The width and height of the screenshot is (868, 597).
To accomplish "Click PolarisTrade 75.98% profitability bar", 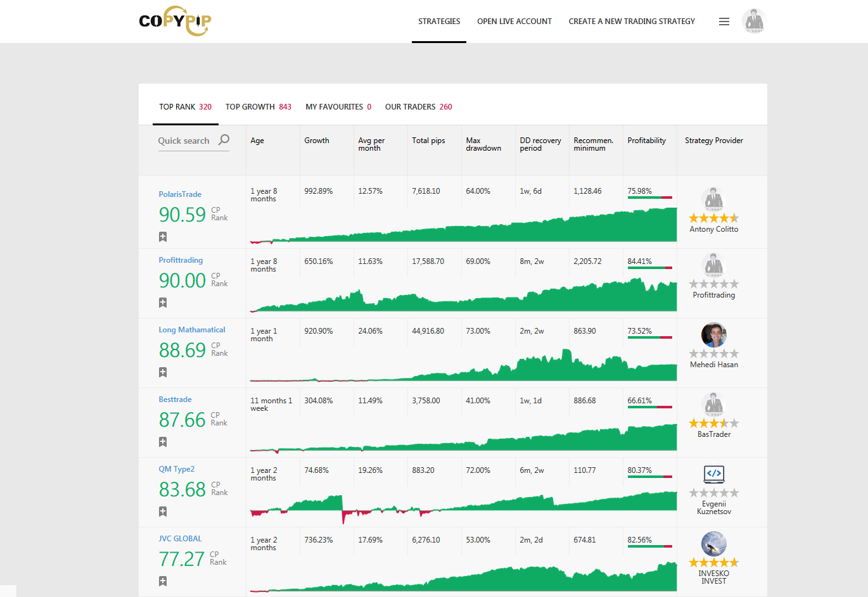I will click(650, 198).
